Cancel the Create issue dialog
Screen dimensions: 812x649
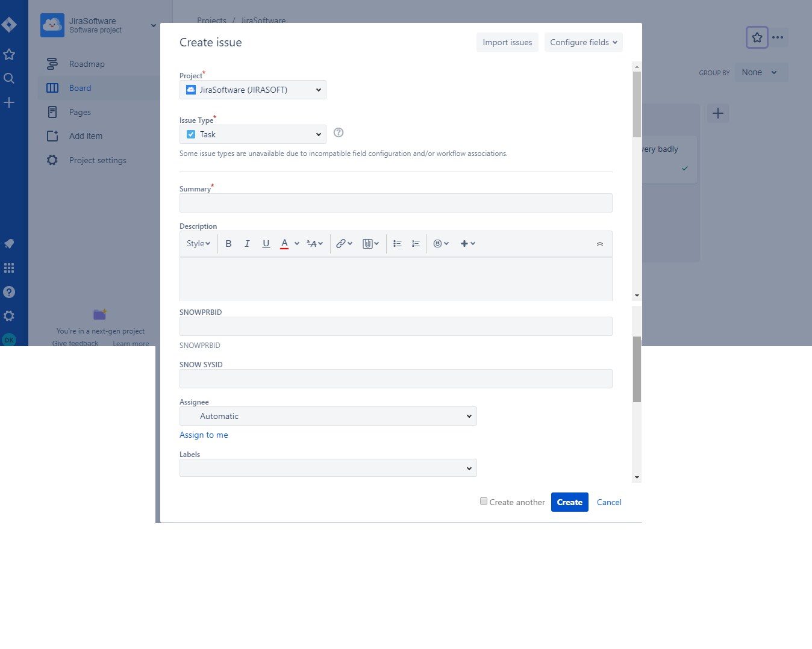609,502
